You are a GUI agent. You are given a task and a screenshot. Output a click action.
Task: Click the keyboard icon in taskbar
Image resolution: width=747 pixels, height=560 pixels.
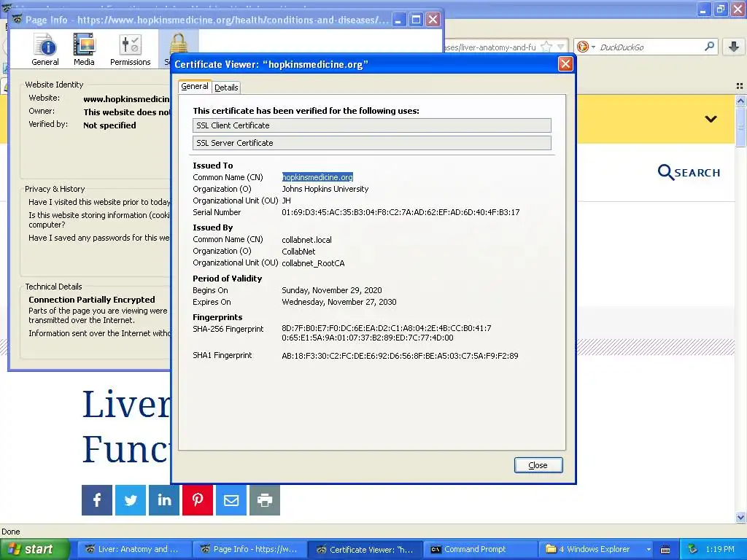coord(665,550)
